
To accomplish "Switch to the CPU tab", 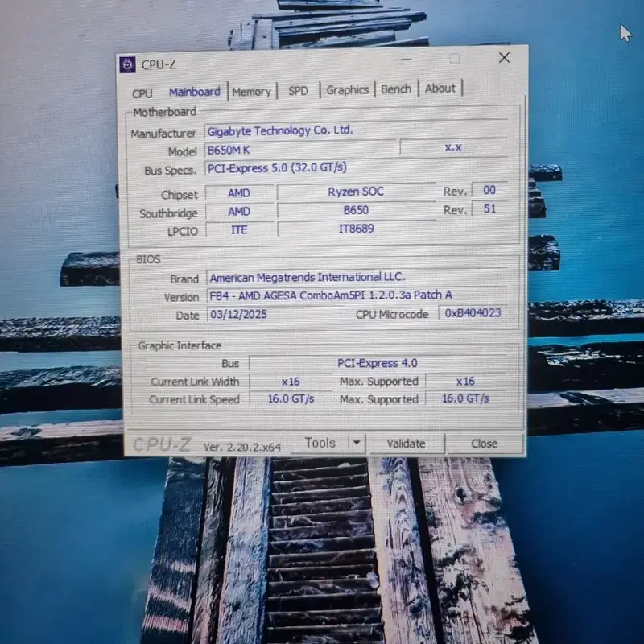I will [x=142, y=93].
